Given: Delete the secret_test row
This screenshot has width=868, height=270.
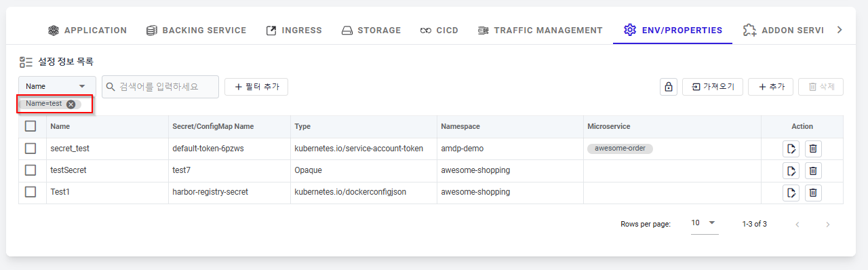Looking at the screenshot, I should click(x=813, y=149).
